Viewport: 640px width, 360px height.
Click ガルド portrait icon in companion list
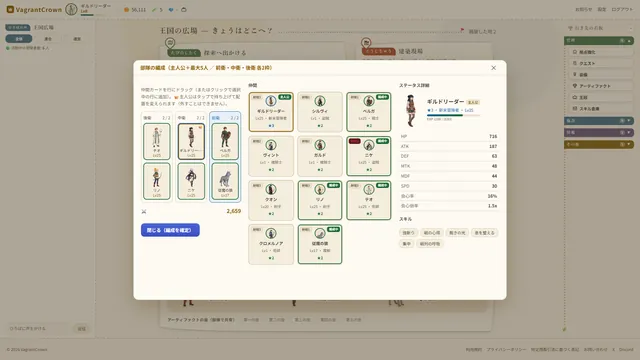320,145
